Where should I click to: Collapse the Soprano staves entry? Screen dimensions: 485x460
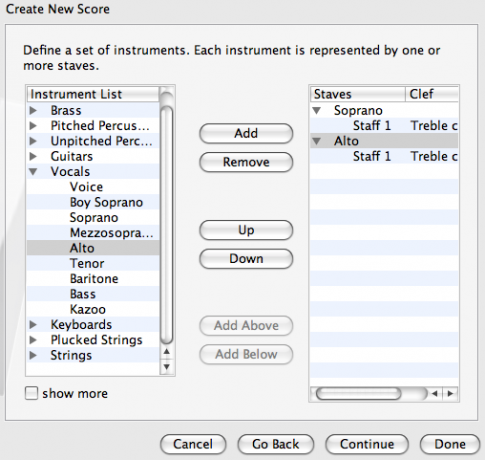coord(317,111)
